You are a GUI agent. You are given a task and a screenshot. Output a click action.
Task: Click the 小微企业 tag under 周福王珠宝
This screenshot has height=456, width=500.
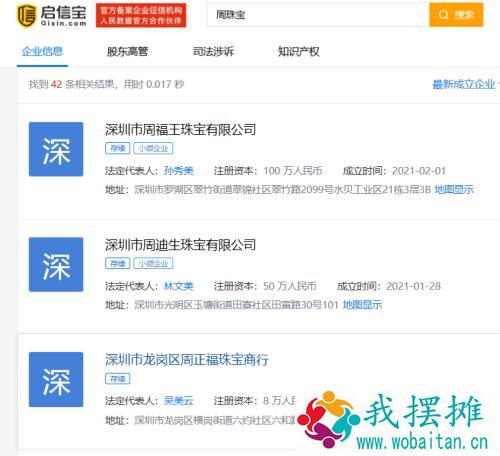pyautogui.click(x=153, y=148)
